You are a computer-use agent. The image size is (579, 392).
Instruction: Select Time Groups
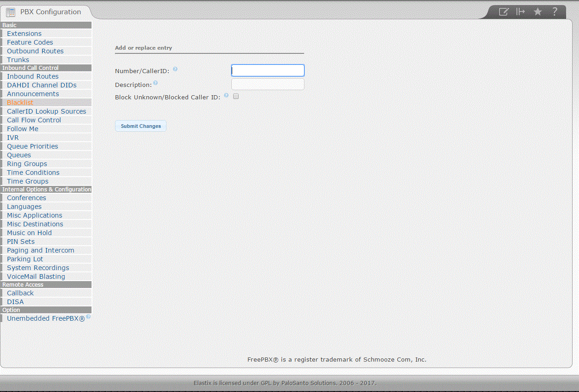28,181
